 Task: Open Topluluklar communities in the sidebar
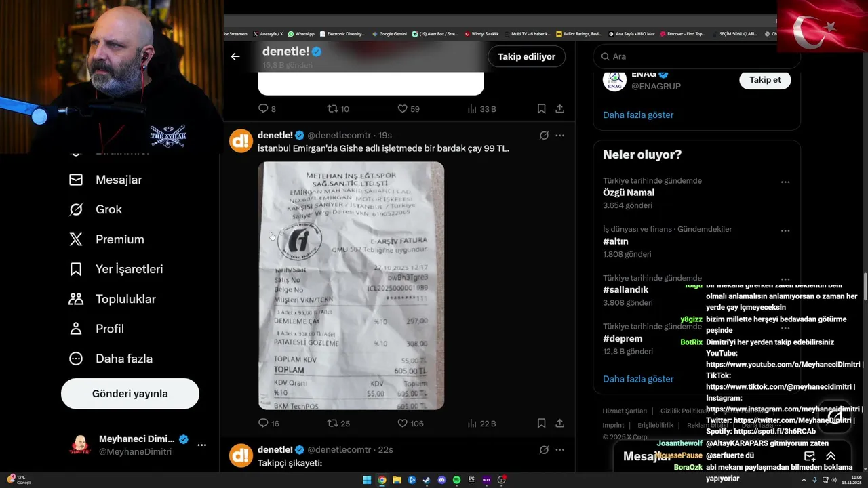point(112,299)
